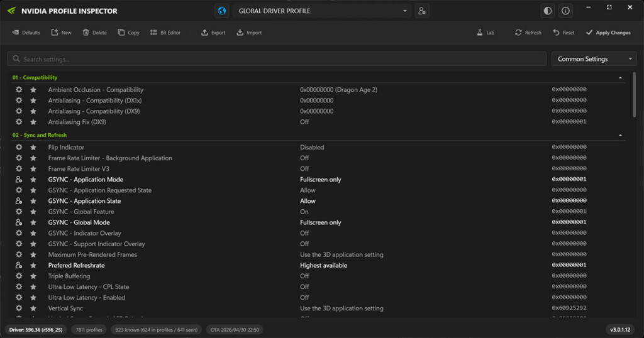Open the info icon in title bar
This screenshot has width=644, height=338.
click(x=565, y=11)
